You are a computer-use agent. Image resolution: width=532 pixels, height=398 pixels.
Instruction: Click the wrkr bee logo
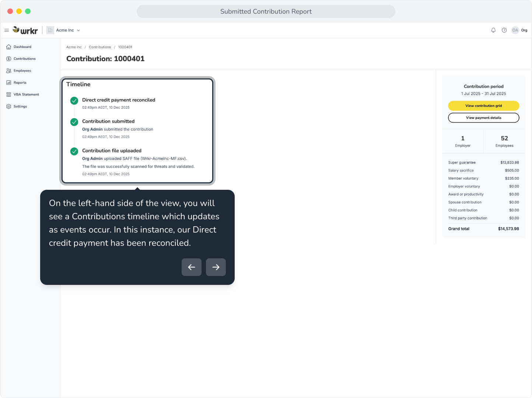click(x=25, y=30)
